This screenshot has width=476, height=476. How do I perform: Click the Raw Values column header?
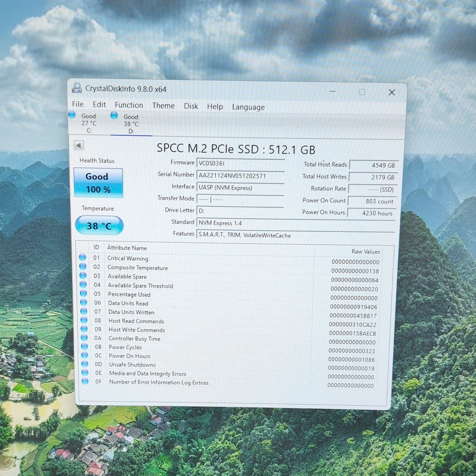[x=366, y=251]
